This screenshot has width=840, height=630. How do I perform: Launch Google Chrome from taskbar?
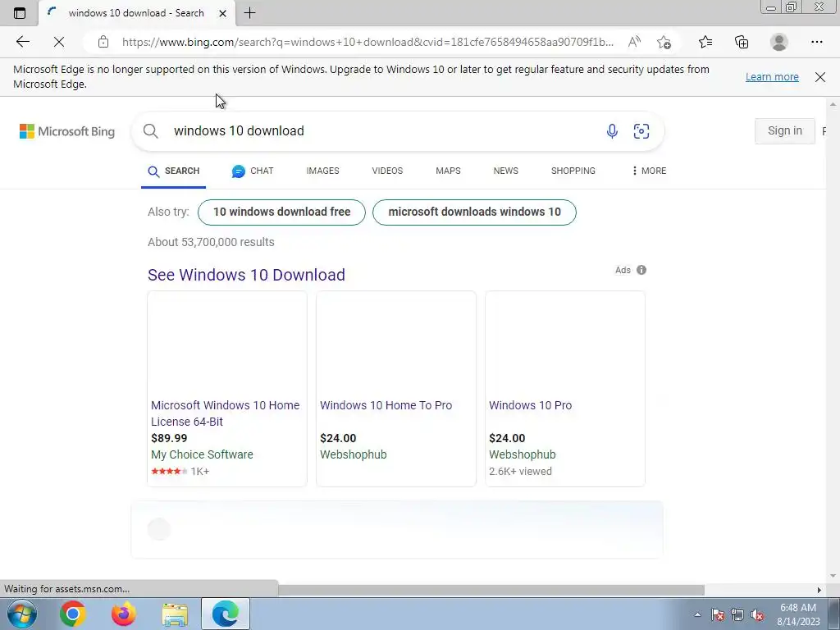[73, 614]
